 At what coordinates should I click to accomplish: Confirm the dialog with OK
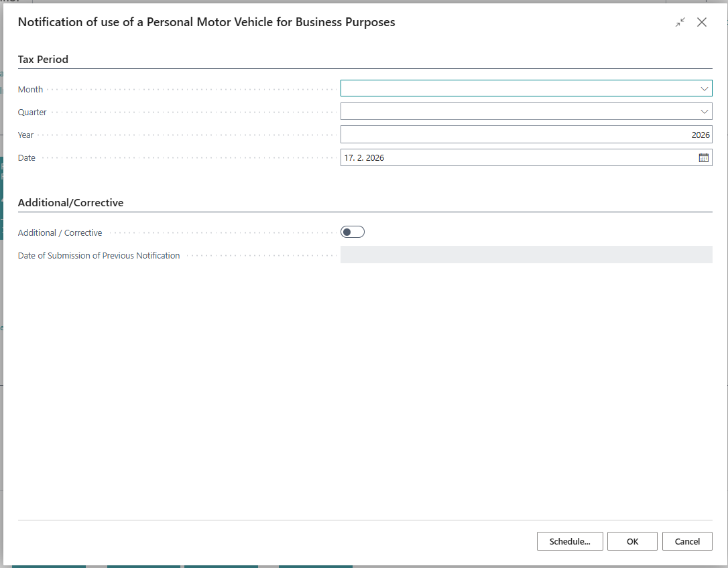tap(632, 541)
